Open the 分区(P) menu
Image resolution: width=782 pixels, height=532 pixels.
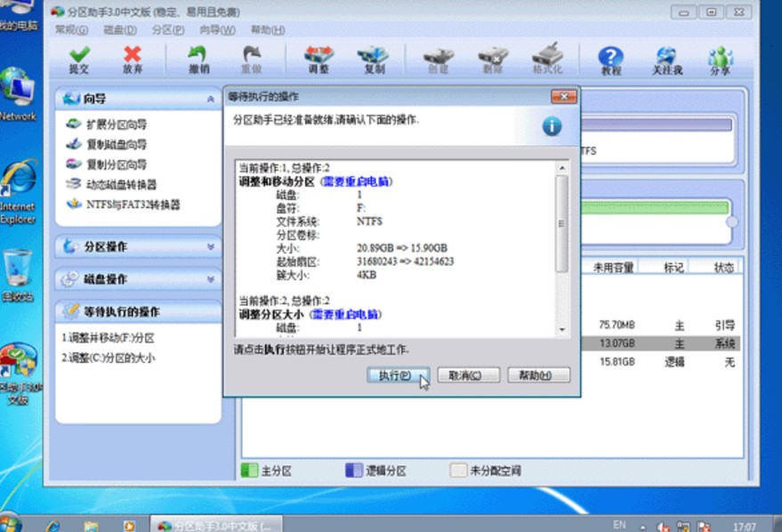coord(168,30)
